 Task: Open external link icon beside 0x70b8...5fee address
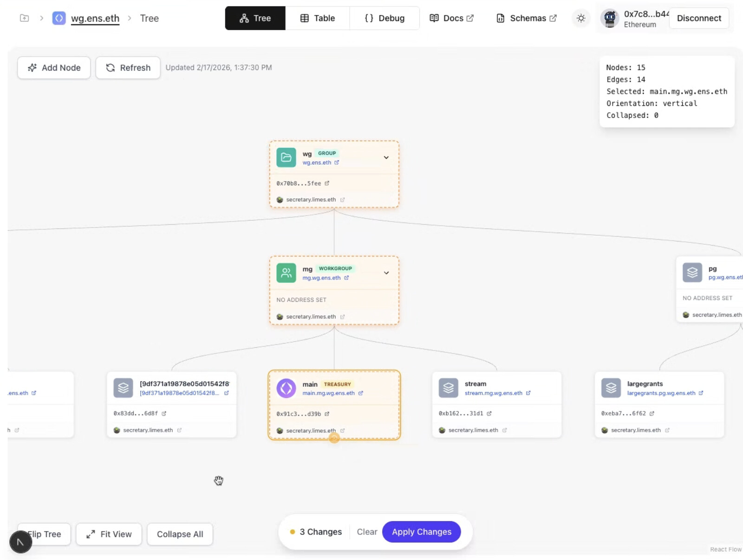coord(327,183)
